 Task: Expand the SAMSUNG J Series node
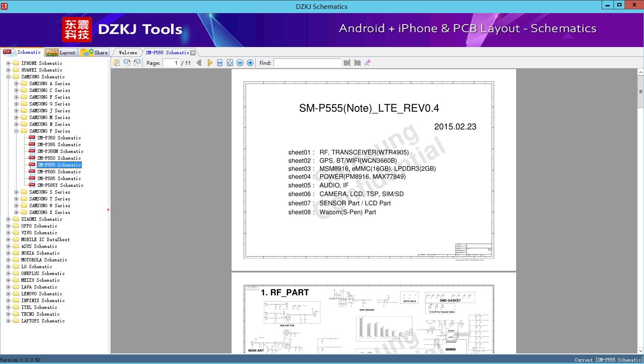(16, 111)
